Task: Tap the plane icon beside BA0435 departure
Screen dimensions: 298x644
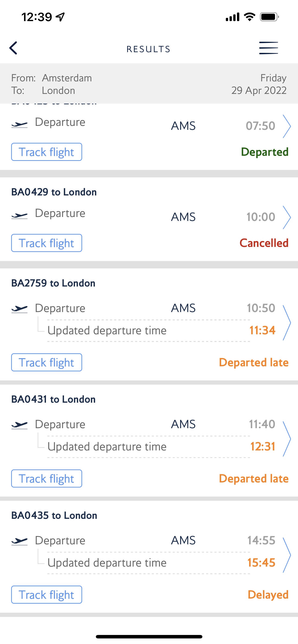Action: [x=19, y=541]
